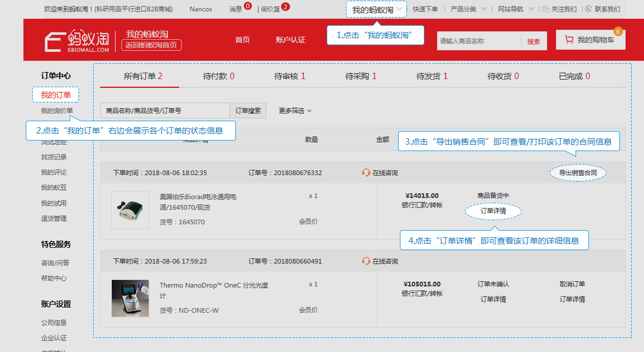Click the red message count badge
Screen dimensions: 644x352
(248, 6)
